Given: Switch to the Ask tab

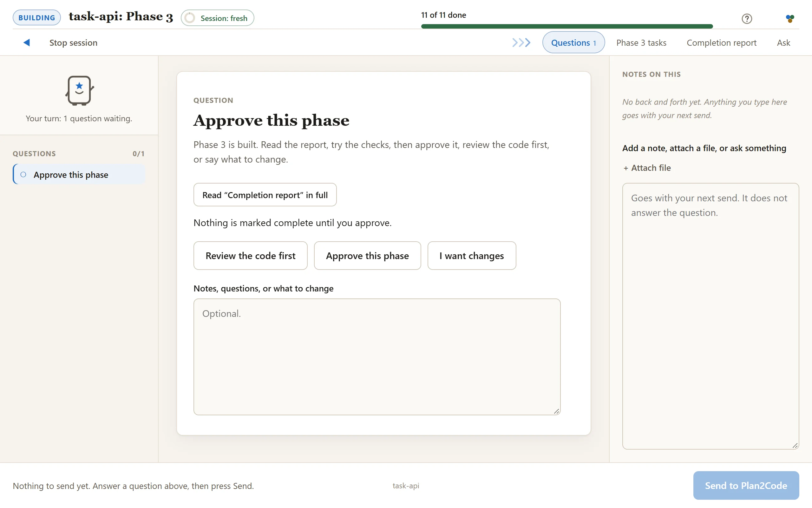Looking at the screenshot, I should tap(783, 43).
